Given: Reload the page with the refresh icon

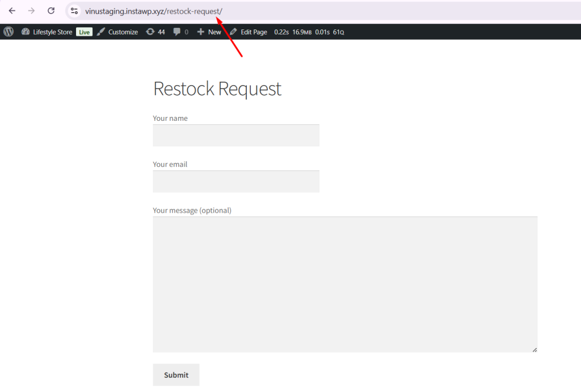Looking at the screenshot, I should pyautogui.click(x=50, y=10).
